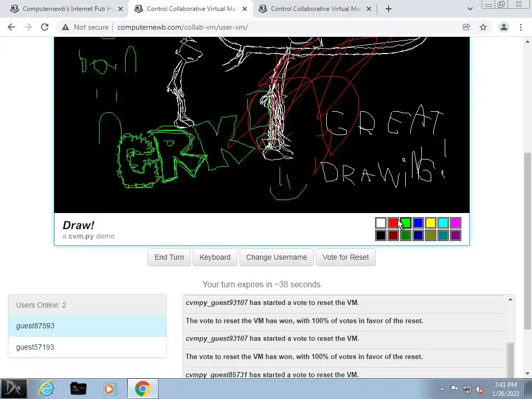532x399 pixels.
Task: Click the page vertical scrollbar thumb
Action: pyautogui.click(x=527, y=241)
